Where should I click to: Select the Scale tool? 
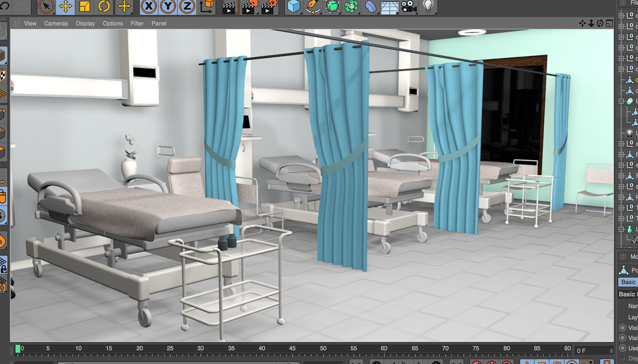tap(85, 6)
